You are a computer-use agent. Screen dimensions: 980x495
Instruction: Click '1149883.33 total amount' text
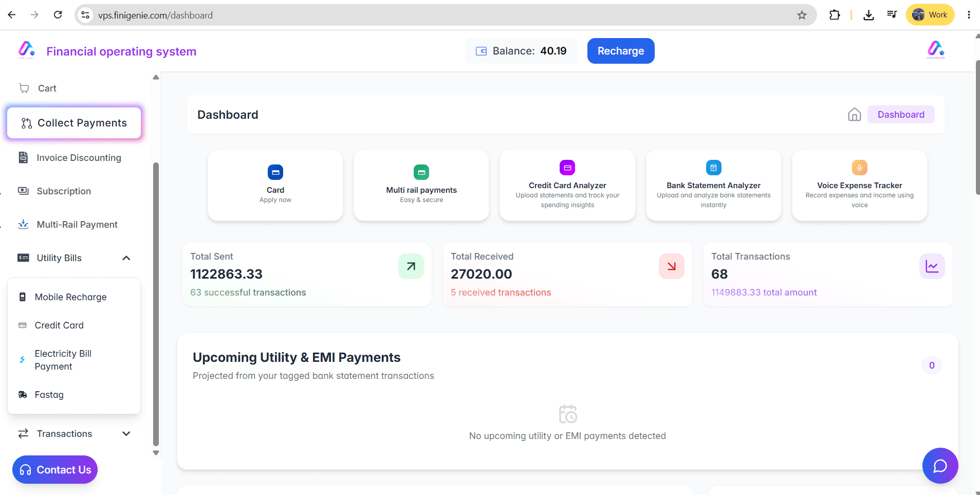click(764, 292)
